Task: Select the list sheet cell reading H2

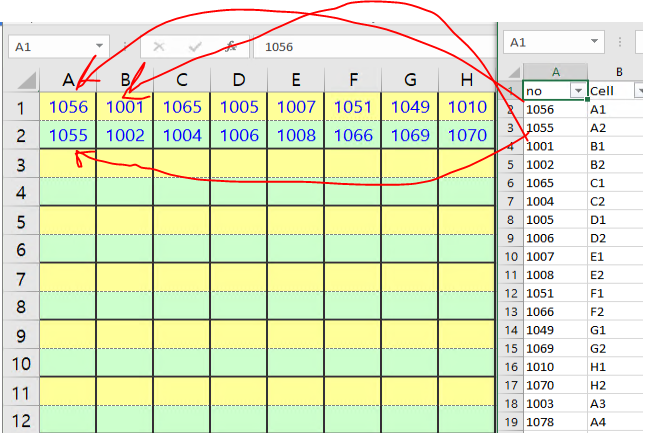Action: 616,385
